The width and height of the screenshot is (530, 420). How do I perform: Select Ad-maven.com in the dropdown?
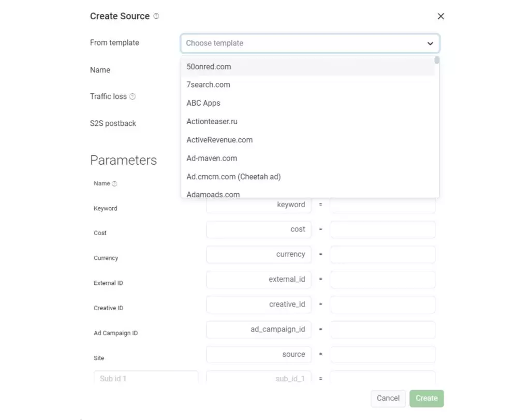212,158
